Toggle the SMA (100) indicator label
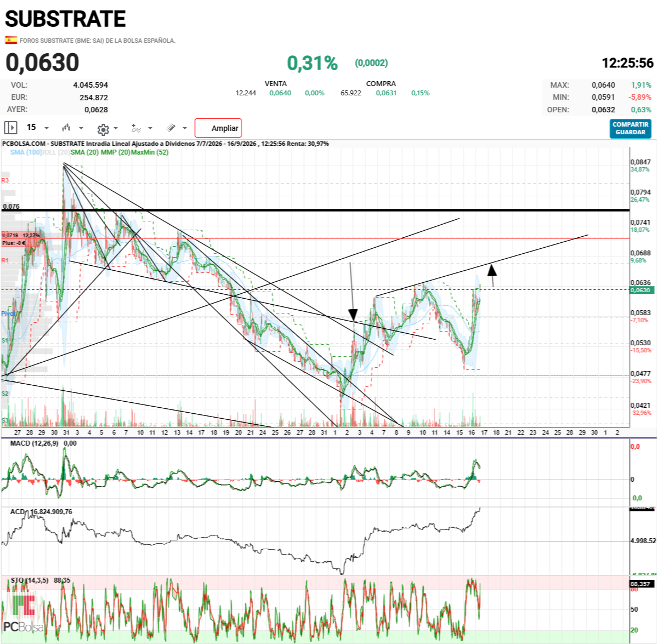The width and height of the screenshot is (658, 644). [26, 152]
